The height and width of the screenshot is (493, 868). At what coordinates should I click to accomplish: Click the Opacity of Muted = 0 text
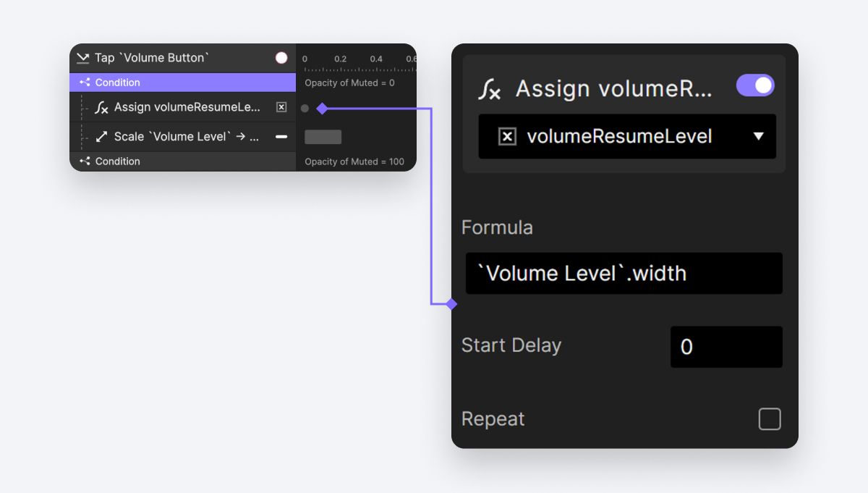click(349, 83)
